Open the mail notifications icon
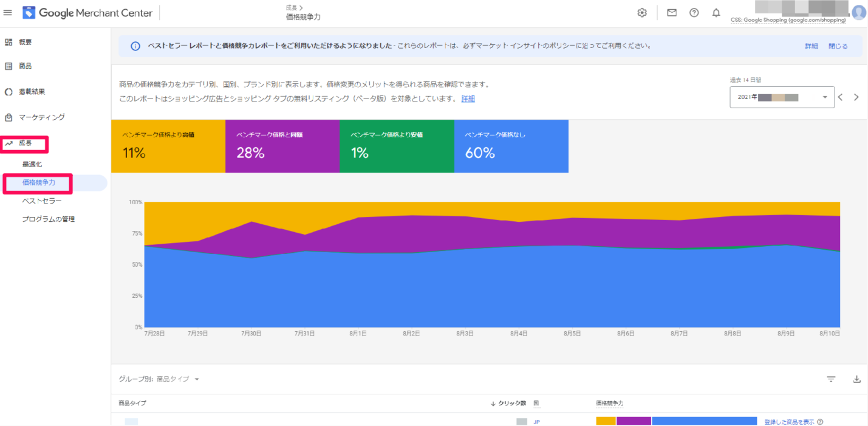The width and height of the screenshot is (868, 426). pos(672,13)
